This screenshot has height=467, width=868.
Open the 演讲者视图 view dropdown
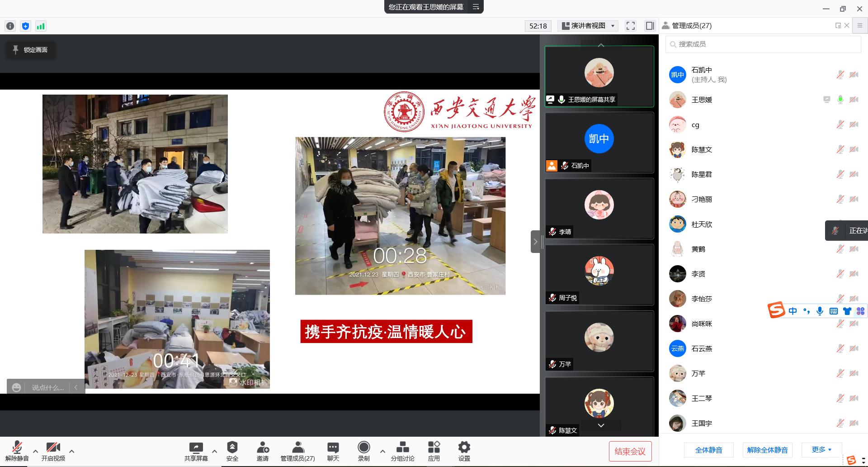tap(588, 26)
